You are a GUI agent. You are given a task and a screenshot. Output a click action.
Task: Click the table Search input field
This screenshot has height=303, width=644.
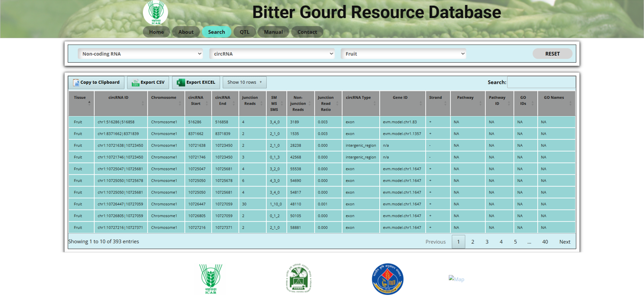541,82
